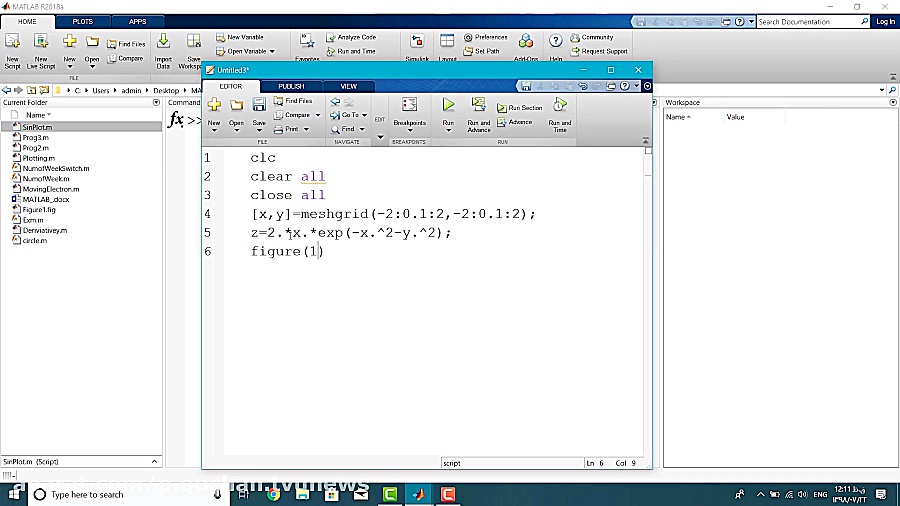The image size is (900, 506).
Task: Click the Windows Start button
Action: coord(13,494)
